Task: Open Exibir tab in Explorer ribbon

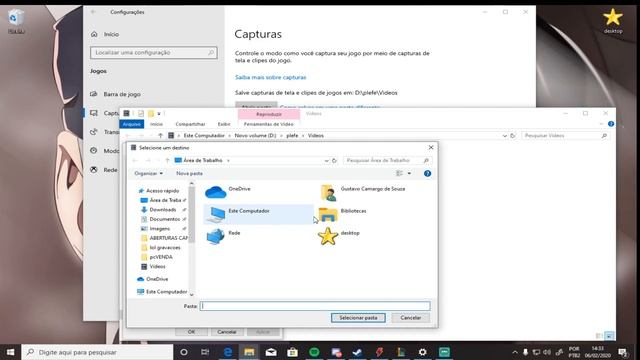Action: [x=224, y=124]
